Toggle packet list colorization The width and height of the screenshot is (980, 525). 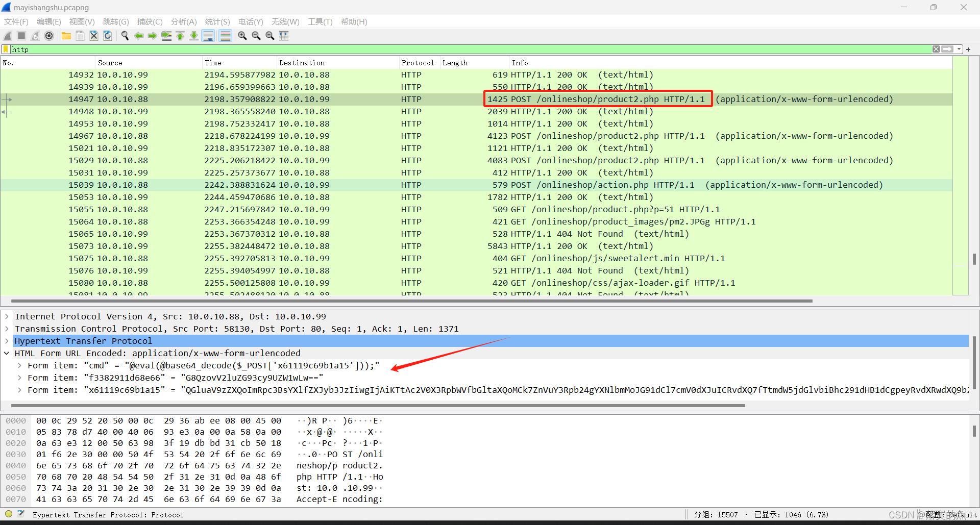pos(225,36)
